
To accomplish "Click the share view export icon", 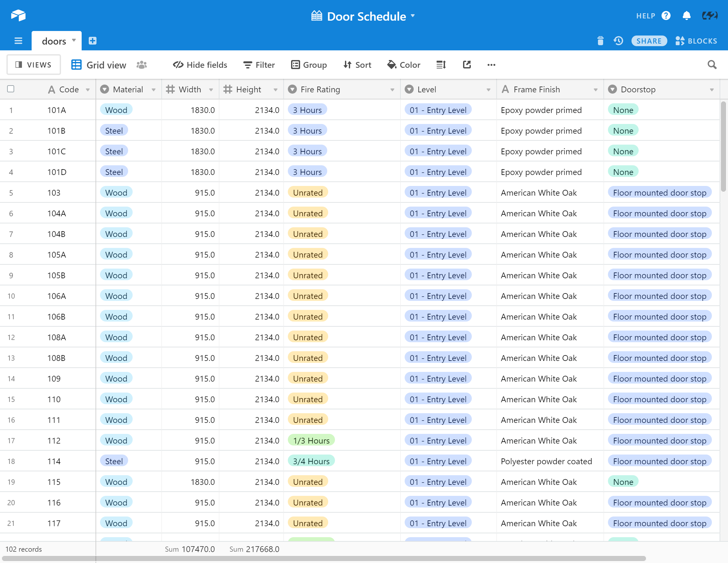I will click(467, 65).
